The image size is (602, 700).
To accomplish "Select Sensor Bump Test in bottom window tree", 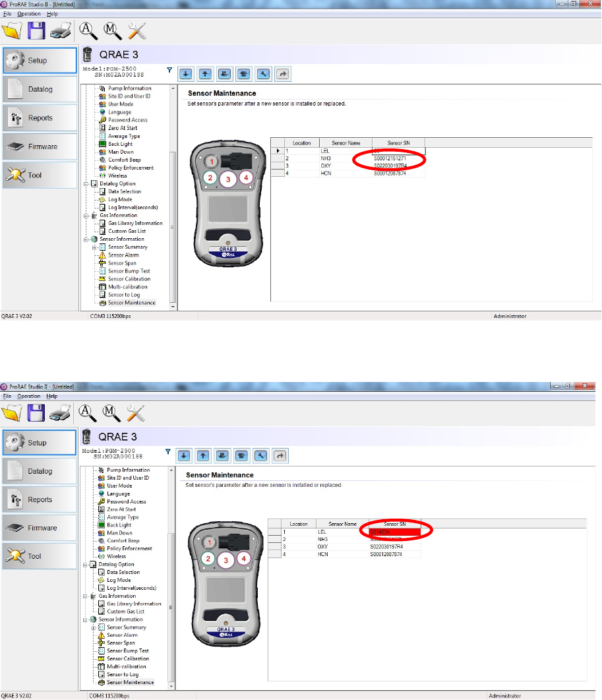I will (128, 651).
